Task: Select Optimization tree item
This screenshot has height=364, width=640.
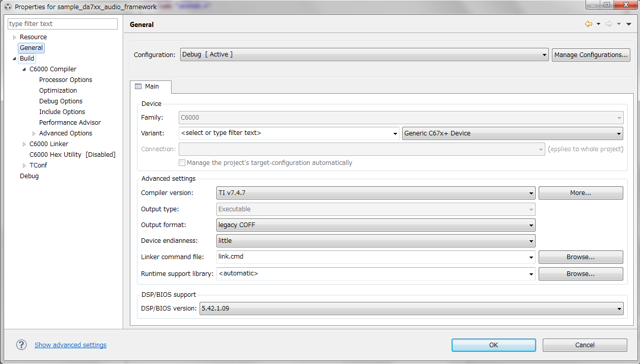Action: pyautogui.click(x=58, y=91)
